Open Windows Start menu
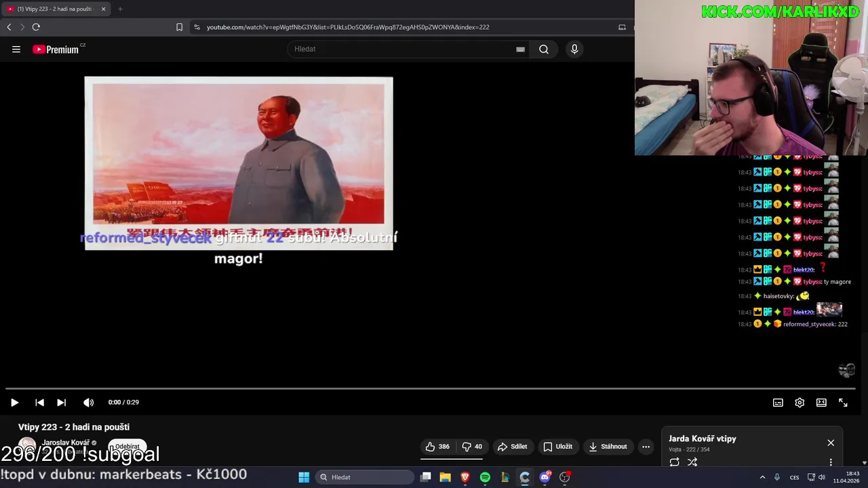The height and width of the screenshot is (488, 868). pyautogui.click(x=304, y=477)
